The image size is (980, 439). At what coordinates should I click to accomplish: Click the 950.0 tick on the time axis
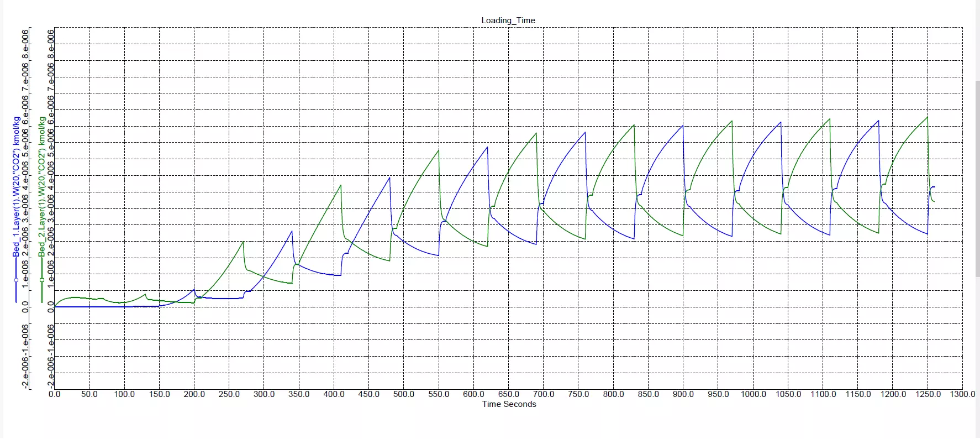(718, 394)
